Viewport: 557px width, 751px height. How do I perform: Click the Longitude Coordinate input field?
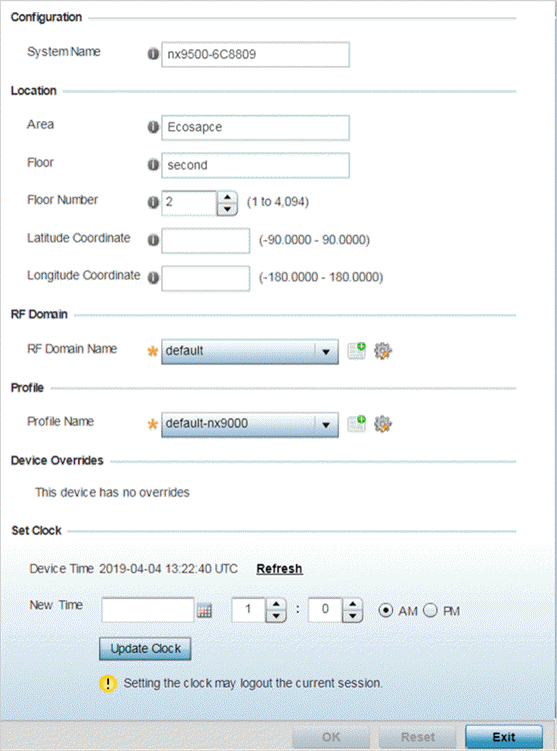[x=205, y=278]
